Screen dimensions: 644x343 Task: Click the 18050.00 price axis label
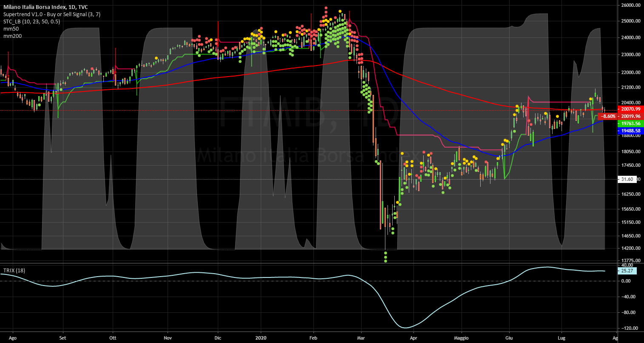[x=630, y=151]
